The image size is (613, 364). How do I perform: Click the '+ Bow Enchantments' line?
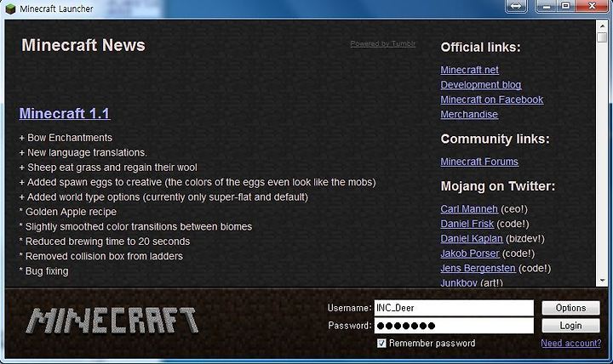coord(66,138)
